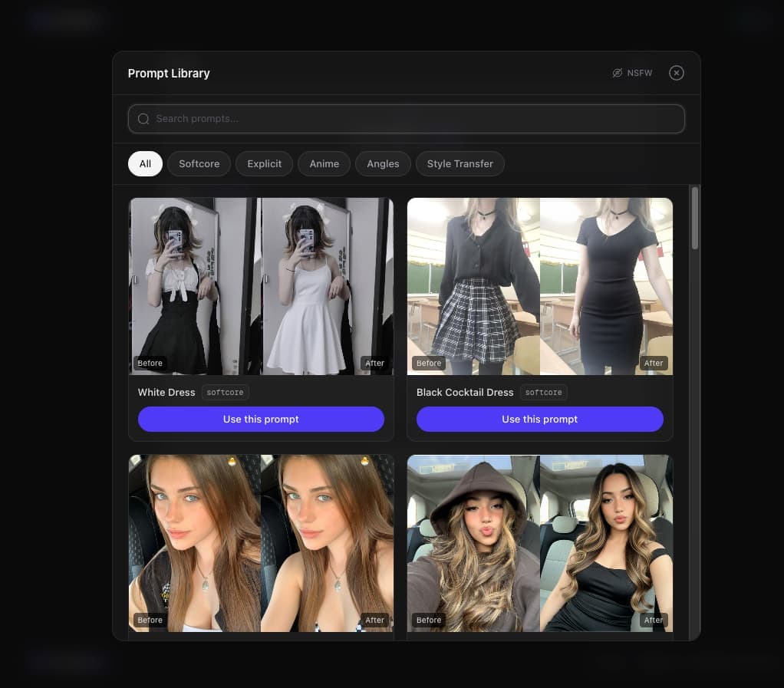The width and height of the screenshot is (784, 688).
Task: Use this prompt for White Dress
Action: coord(261,420)
